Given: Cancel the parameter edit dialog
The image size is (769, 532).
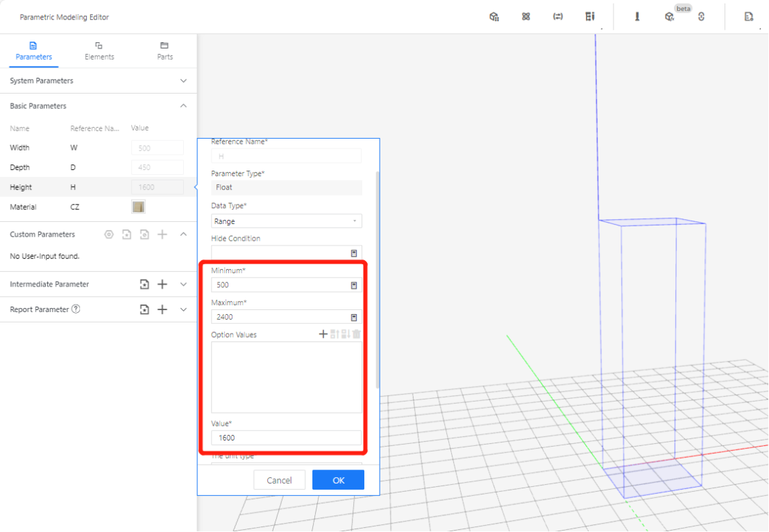Looking at the screenshot, I should click(x=279, y=480).
